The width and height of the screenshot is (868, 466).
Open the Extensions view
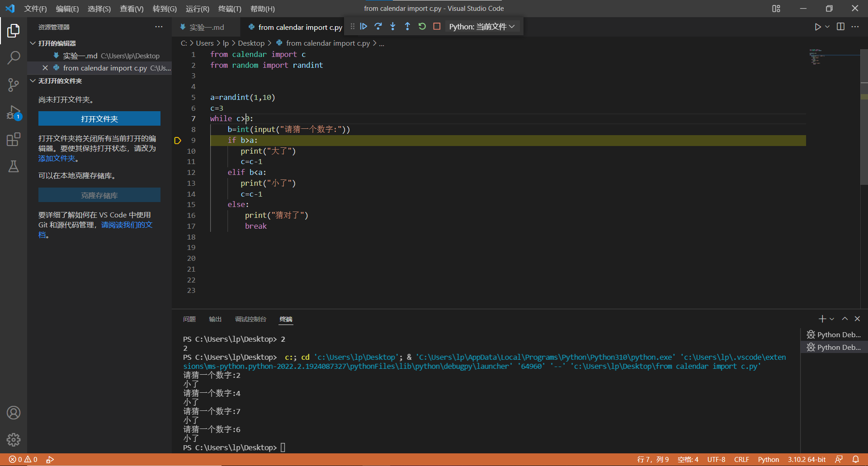pyautogui.click(x=14, y=139)
